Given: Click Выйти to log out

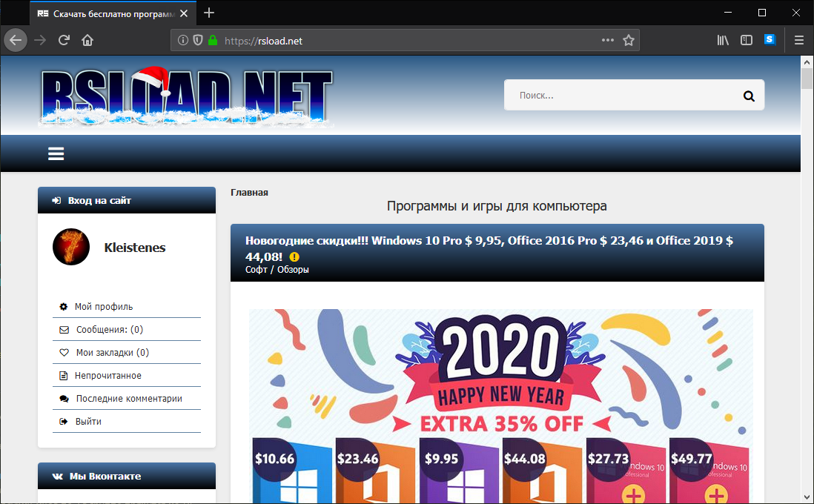Looking at the screenshot, I should coord(88,422).
